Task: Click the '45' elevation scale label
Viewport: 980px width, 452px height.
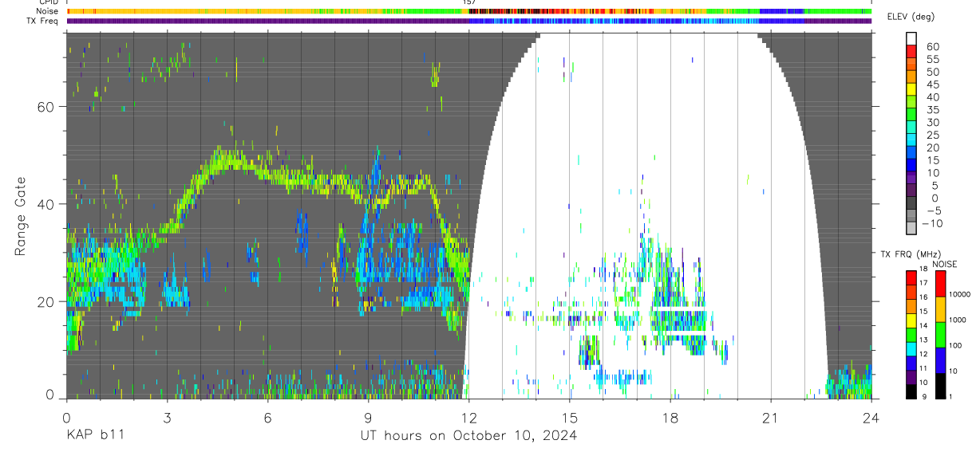Action: click(x=932, y=85)
